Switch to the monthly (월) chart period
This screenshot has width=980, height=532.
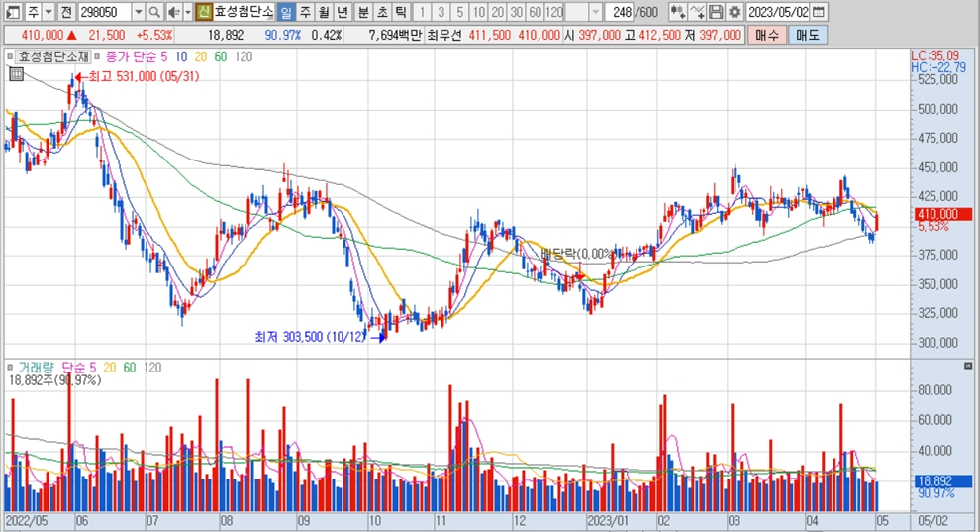323,12
